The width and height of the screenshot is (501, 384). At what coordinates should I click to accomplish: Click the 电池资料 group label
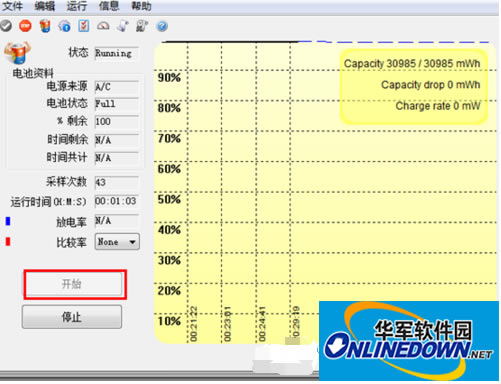(x=33, y=73)
